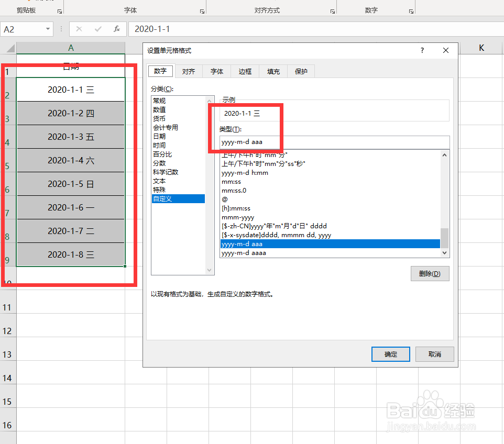Click the category list scroll down arrow

point(209,270)
